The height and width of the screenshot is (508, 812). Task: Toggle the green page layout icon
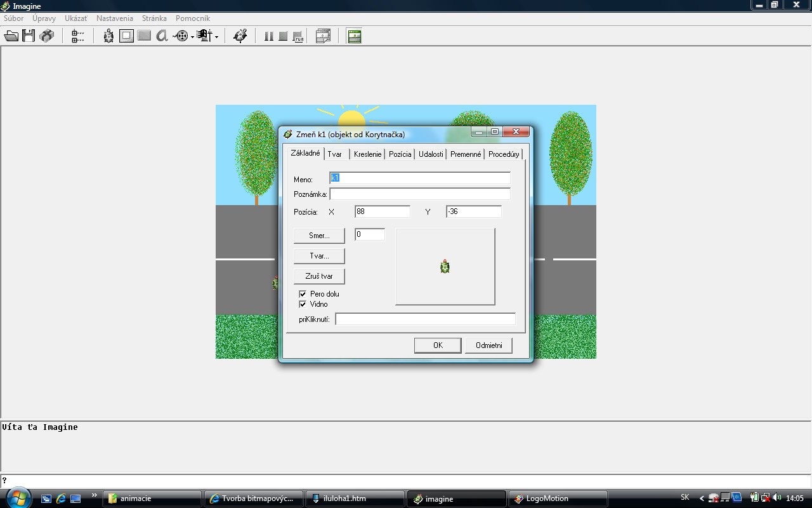pyautogui.click(x=355, y=36)
